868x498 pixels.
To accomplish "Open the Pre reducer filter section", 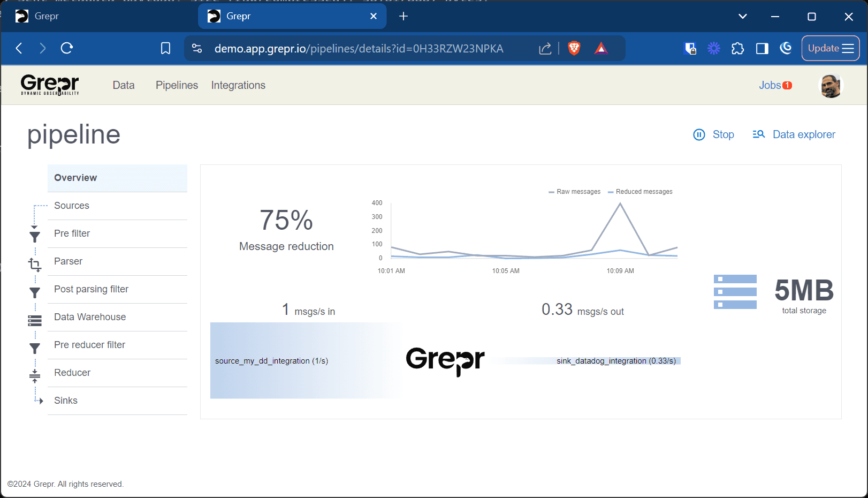I will coord(117,345).
